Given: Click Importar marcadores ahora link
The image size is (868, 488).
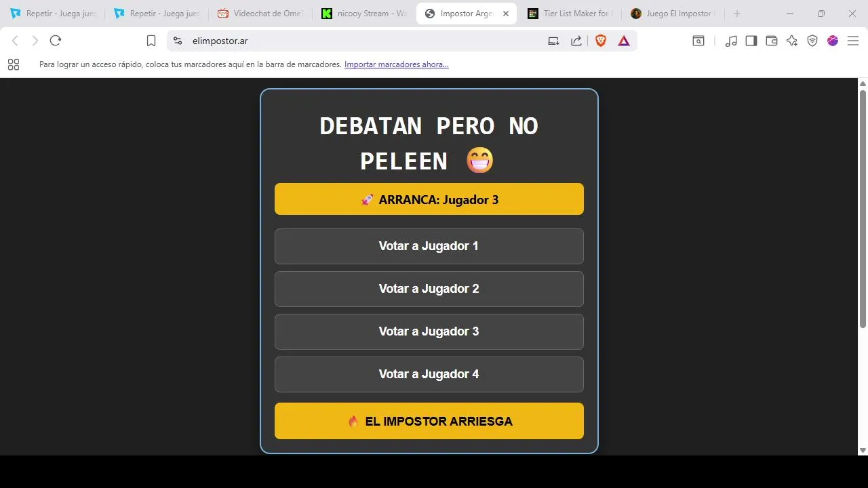Looking at the screenshot, I should tap(396, 64).
